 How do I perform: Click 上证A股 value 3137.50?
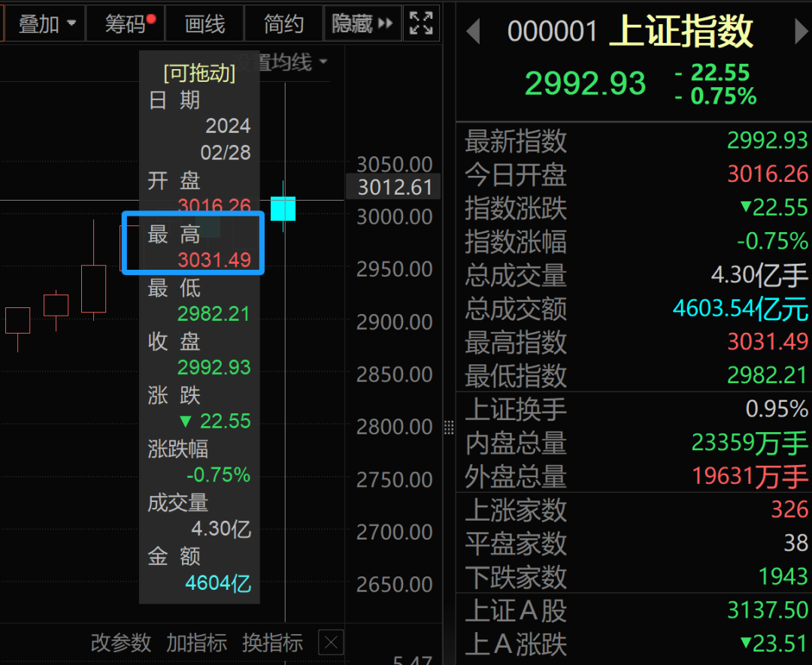[x=768, y=611]
